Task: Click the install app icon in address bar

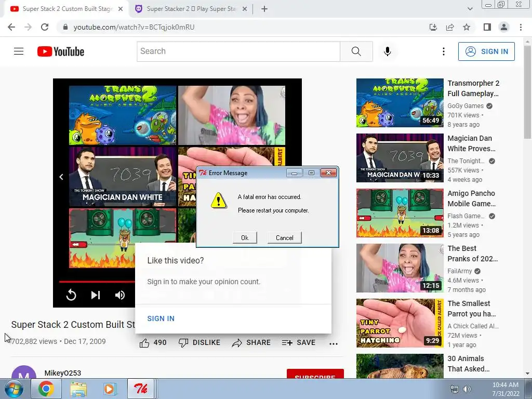Action: click(433, 27)
